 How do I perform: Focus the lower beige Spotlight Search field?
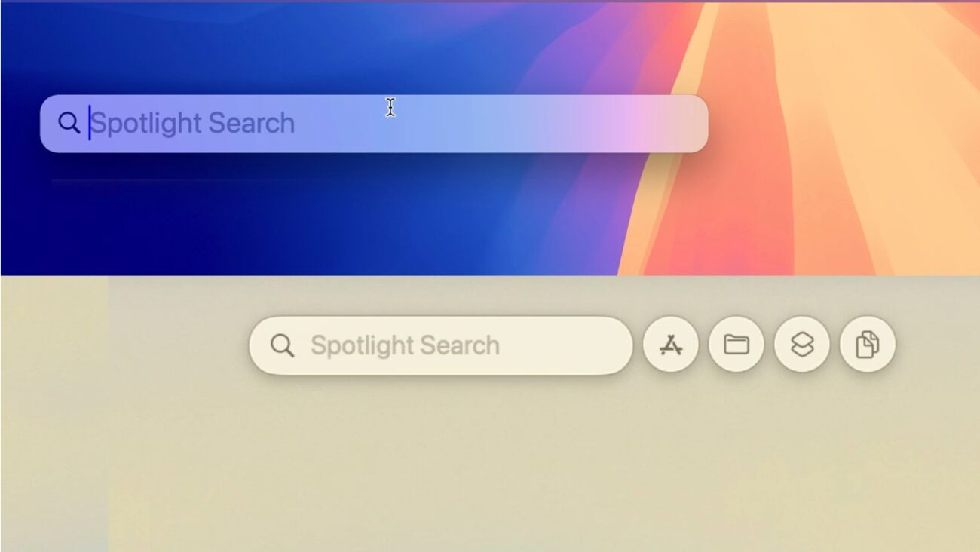441,345
